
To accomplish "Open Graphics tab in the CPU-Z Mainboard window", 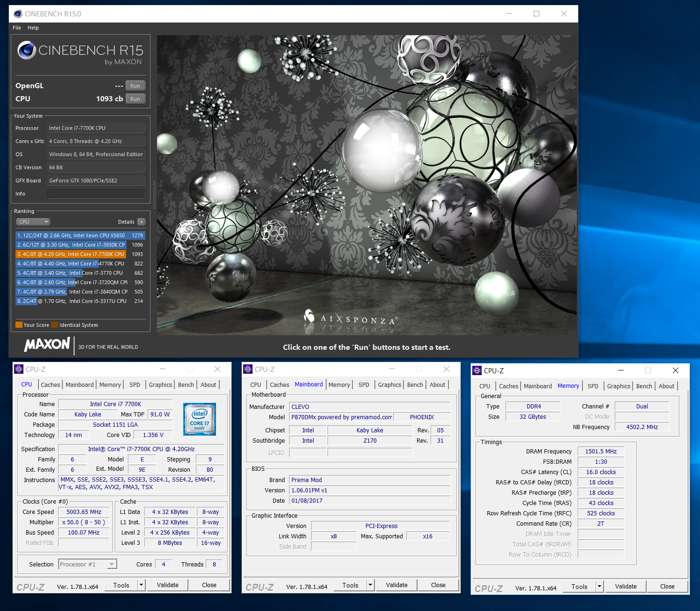I will 390,385.
